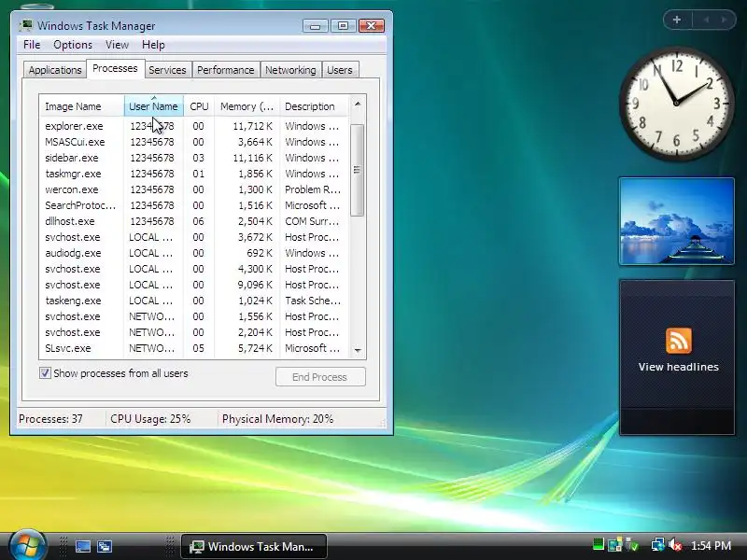Select the taskeng.exe process
Image resolution: width=747 pixels, height=560 pixels.
click(194, 301)
